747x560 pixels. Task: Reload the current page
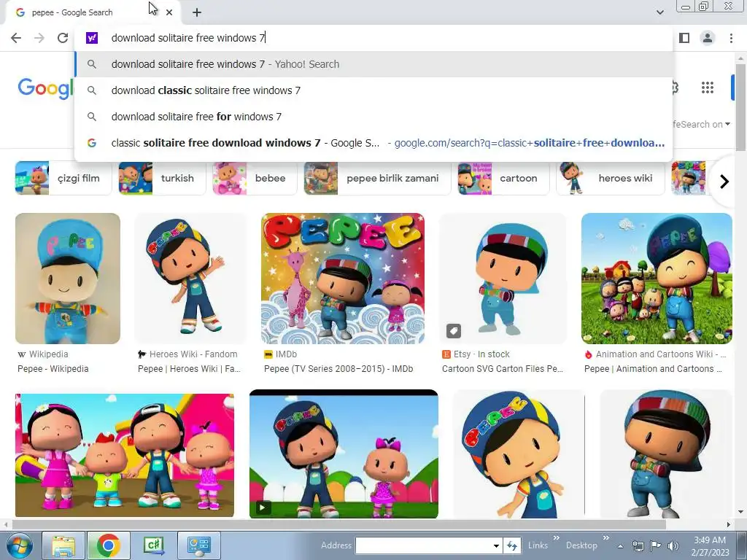tap(63, 38)
